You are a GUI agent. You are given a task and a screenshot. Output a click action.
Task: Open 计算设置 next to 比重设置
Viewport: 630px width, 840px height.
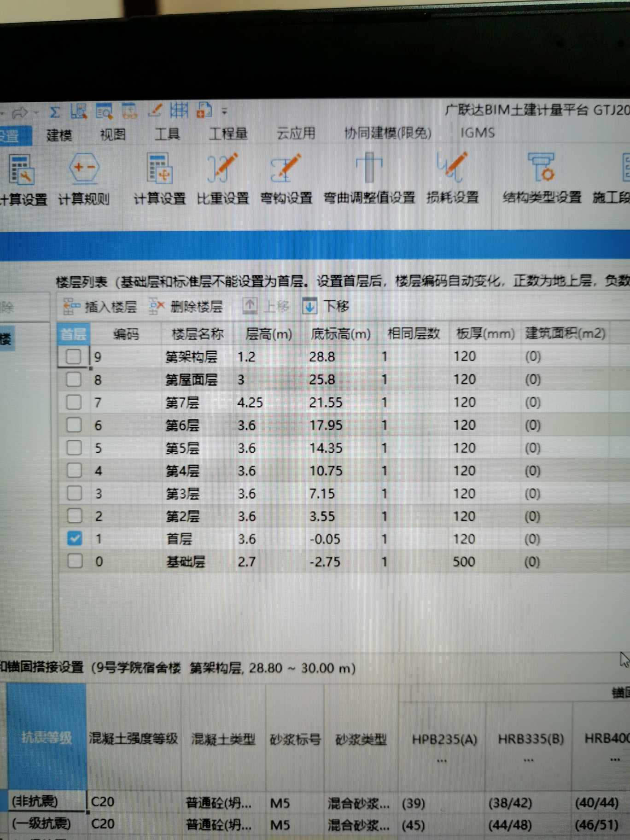159,179
